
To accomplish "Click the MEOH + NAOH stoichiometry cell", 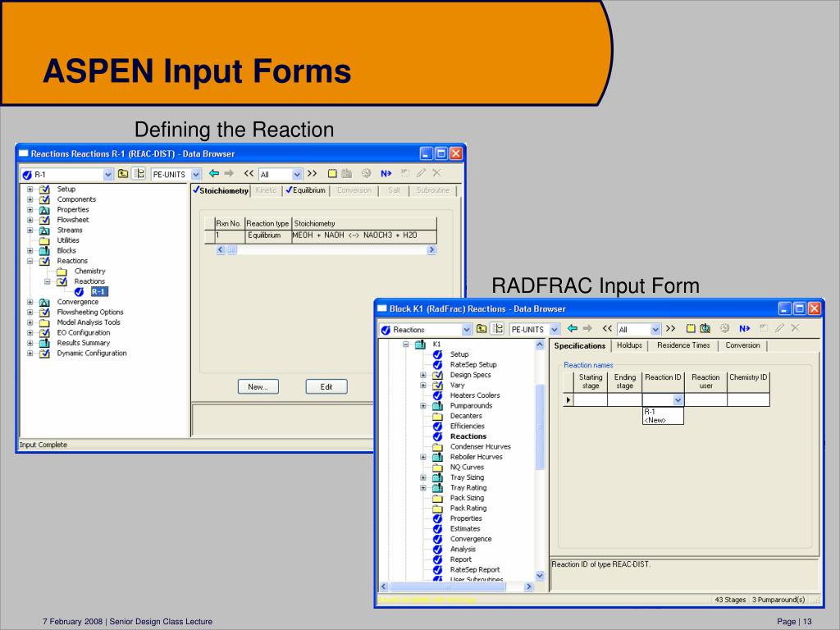I will tap(363, 235).
